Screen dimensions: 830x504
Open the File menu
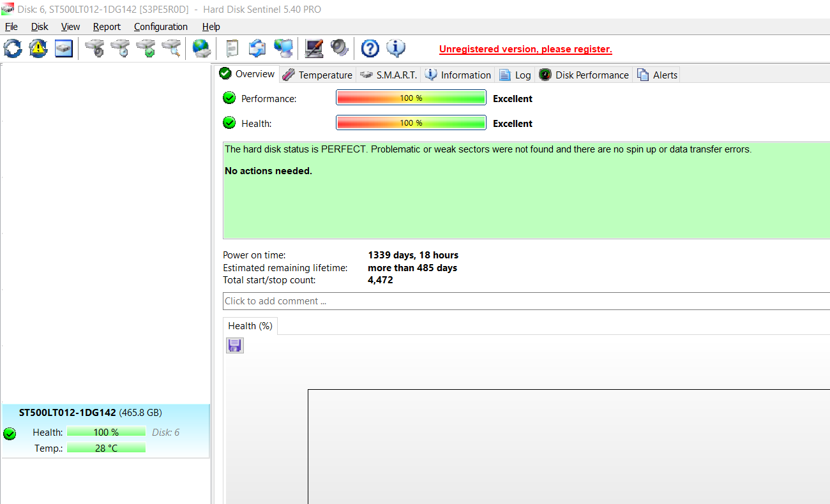point(11,27)
